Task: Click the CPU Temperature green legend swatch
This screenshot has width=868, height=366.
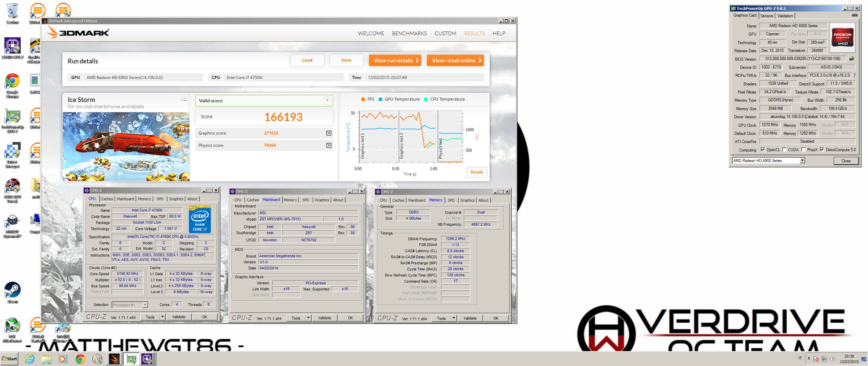Action: point(426,99)
